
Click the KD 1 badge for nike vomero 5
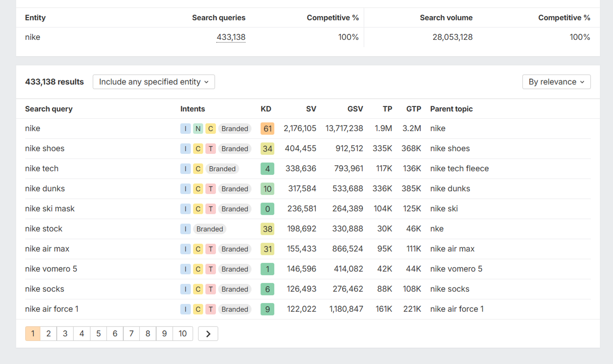(x=268, y=269)
